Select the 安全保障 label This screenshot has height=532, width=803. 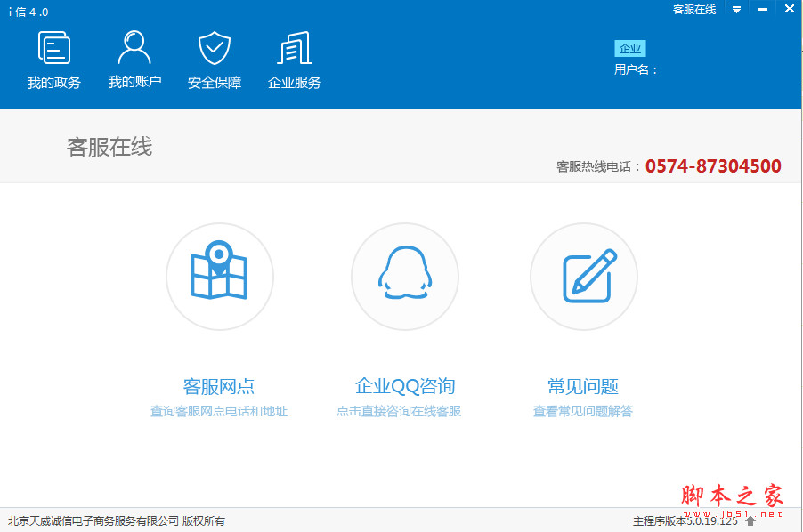[214, 83]
